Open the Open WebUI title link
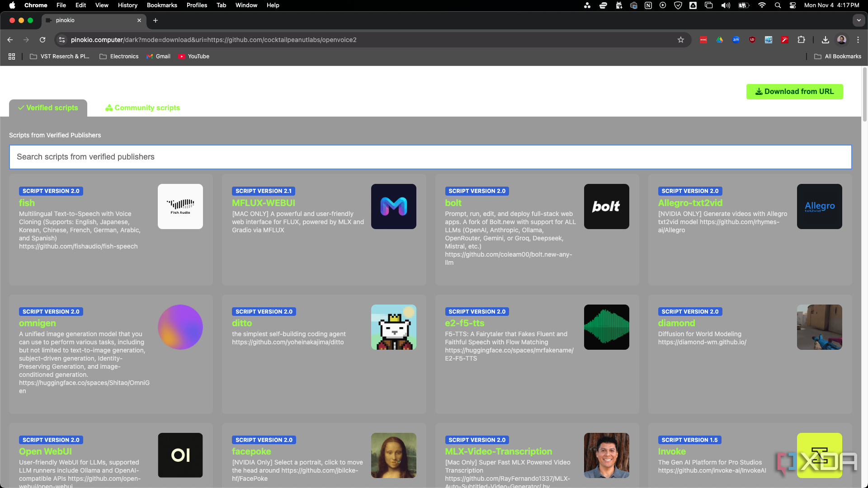The height and width of the screenshot is (488, 868). [45, 452]
